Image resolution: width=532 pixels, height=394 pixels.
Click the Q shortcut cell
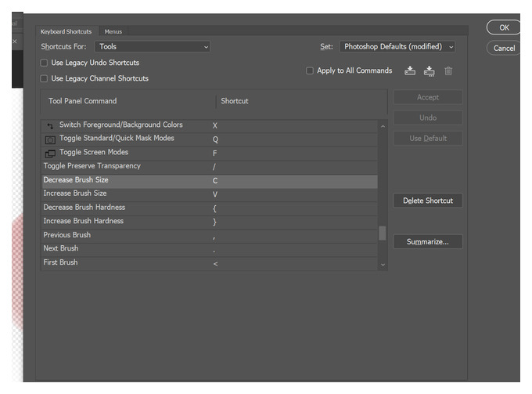[x=215, y=139]
